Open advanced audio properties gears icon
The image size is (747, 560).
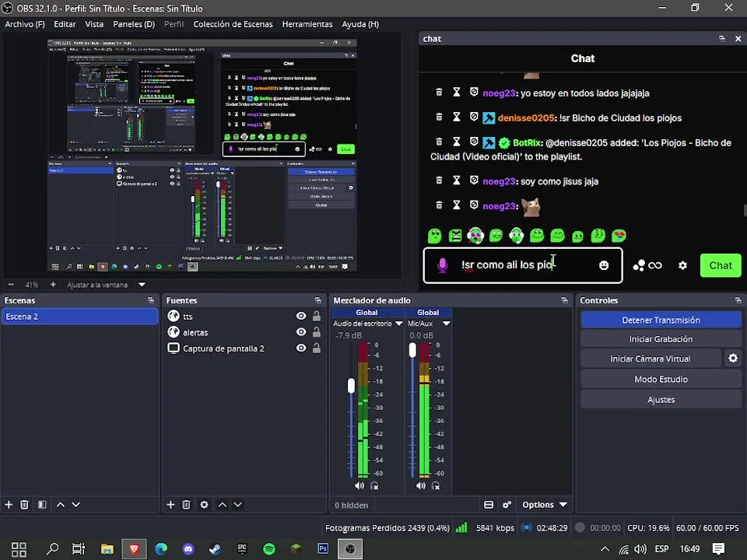507,505
